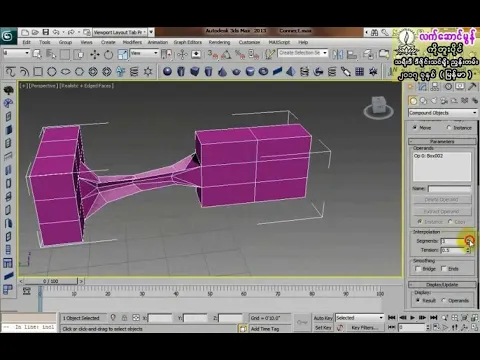The height and width of the screenshot is (360, 480).
Task: Open the Modifiers menu
Action: pyautogui.click(x=132, y=42)
